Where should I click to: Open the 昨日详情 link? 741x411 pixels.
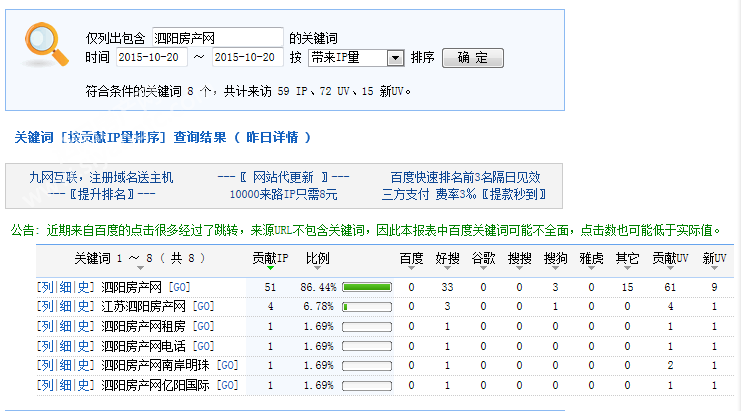(273, 137)
